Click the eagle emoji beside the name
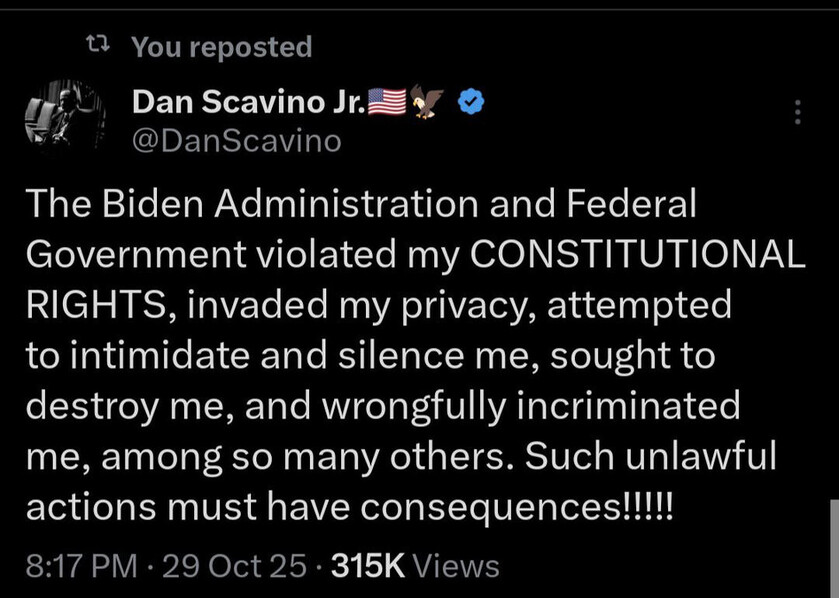This screenshot has height=598, width=839. tap(427, 101)
